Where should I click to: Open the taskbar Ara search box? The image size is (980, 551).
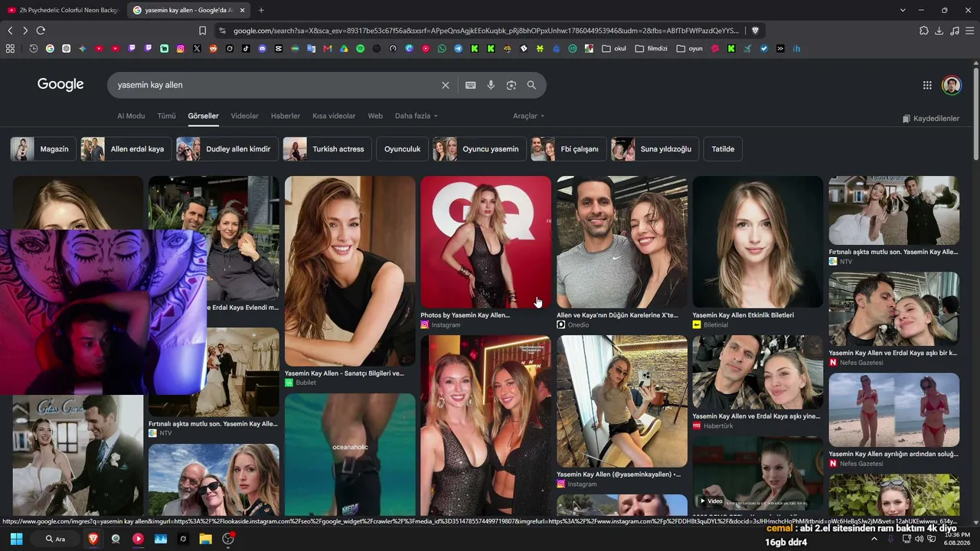tap(55, 539)
